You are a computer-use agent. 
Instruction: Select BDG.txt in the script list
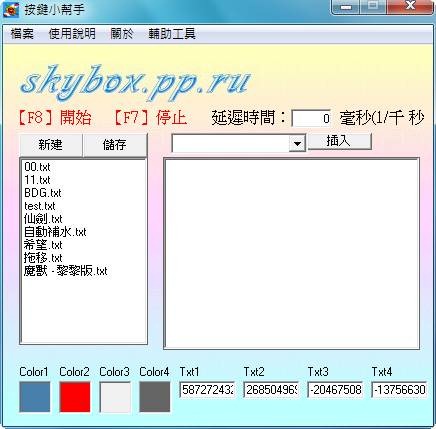pyautogui.click(x=43, y=193)
